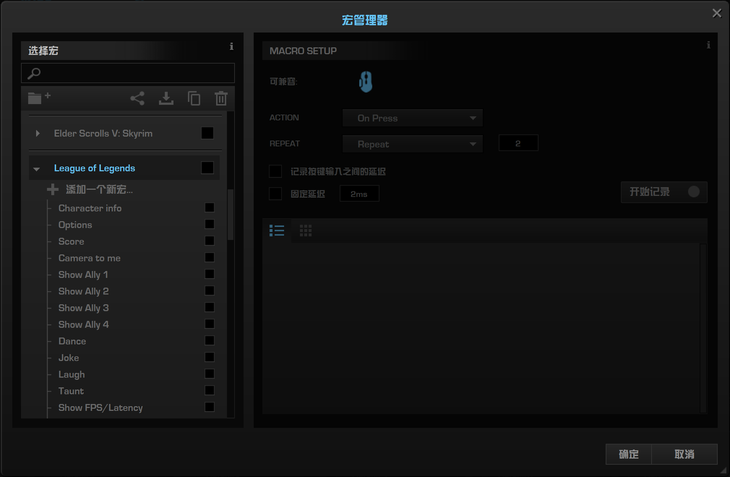Switch to grid view icon
The height and width of the screenshot is (477, 730).
[x=306, y=230]
